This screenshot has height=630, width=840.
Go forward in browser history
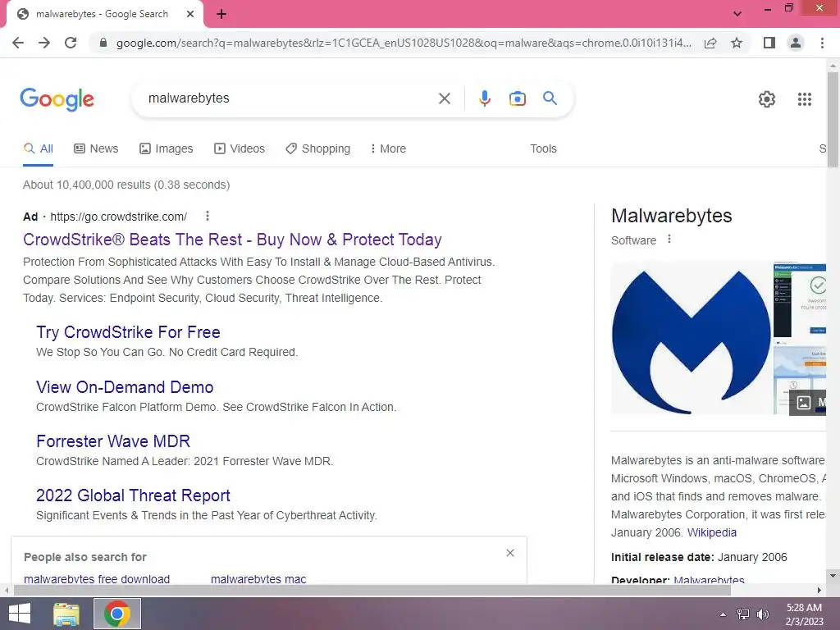point(44,43)
